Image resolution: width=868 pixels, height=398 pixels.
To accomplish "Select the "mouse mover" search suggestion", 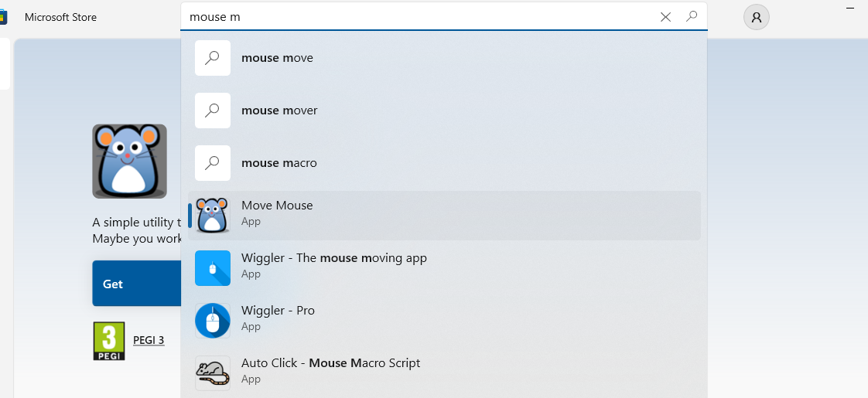I will (279, 111).
